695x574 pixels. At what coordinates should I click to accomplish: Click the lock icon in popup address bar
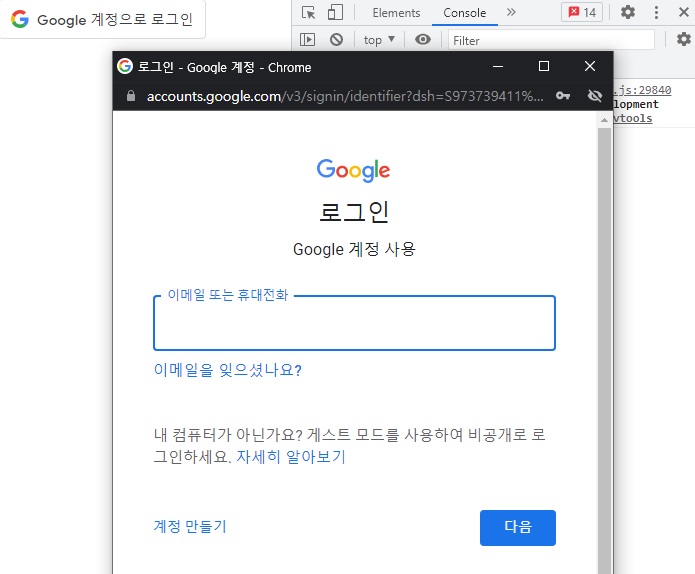pos(131,96)
